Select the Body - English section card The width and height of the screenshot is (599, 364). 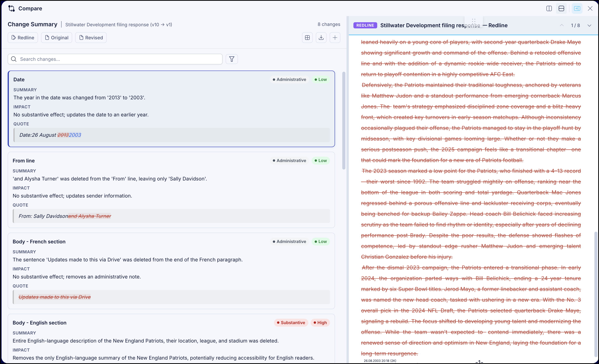point(171,339)
